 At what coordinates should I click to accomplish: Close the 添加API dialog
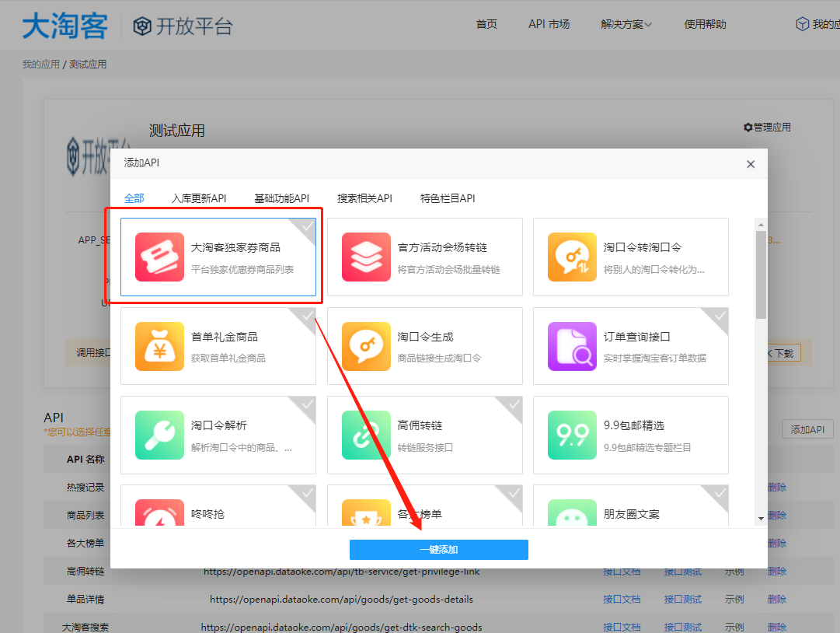pyautogui.click(x=751, y=164)
